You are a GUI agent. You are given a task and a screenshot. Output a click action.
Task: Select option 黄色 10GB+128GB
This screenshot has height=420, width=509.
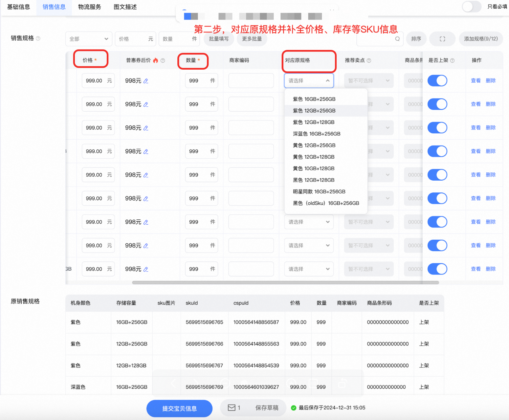(326, 168)
